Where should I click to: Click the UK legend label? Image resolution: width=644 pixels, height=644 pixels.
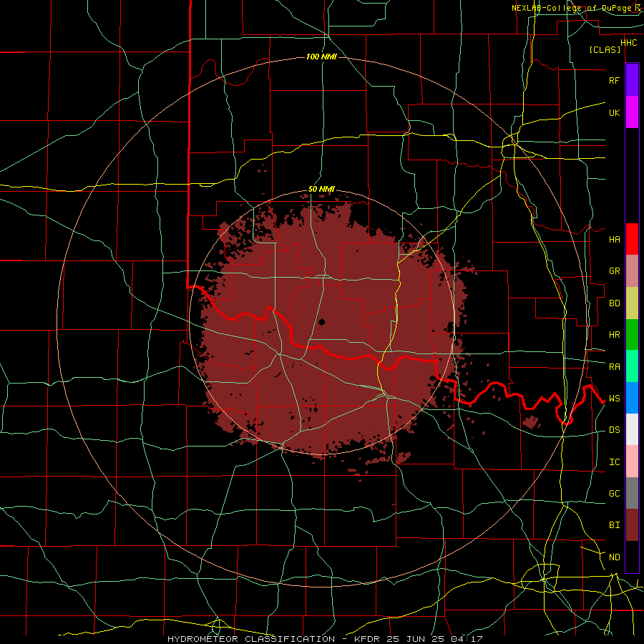pyautogui.click(x=614, y=113)
